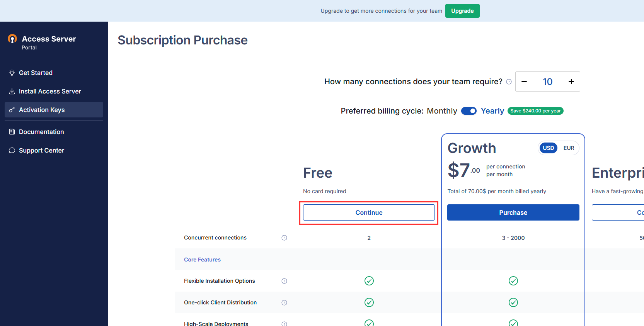Click the info icon for Concurrent connections

[284, 238]
